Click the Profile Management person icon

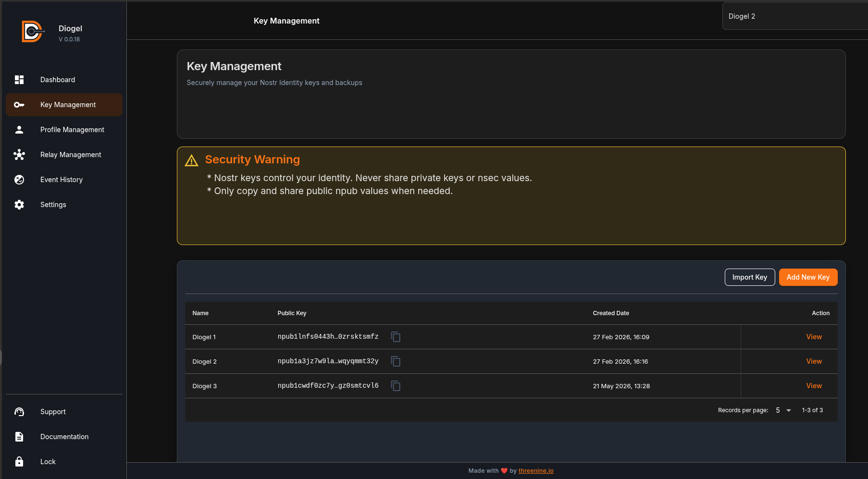[x=19, y=130]
